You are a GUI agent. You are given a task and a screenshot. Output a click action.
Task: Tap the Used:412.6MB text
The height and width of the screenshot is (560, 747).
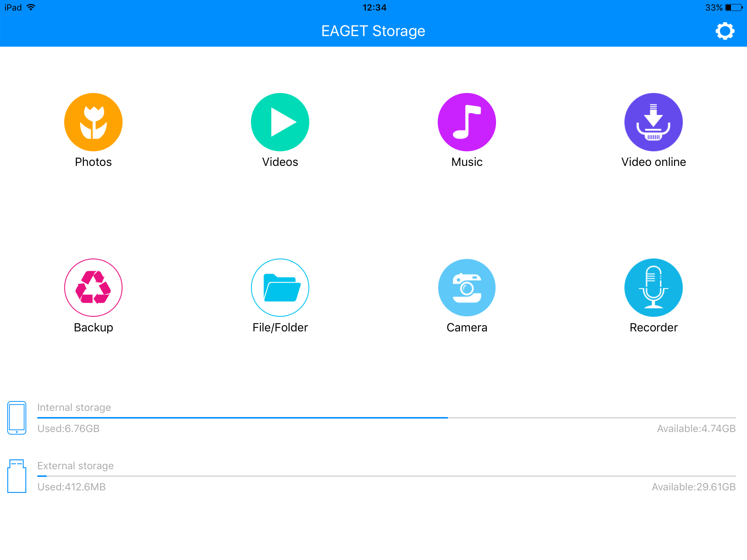point(71,487)
